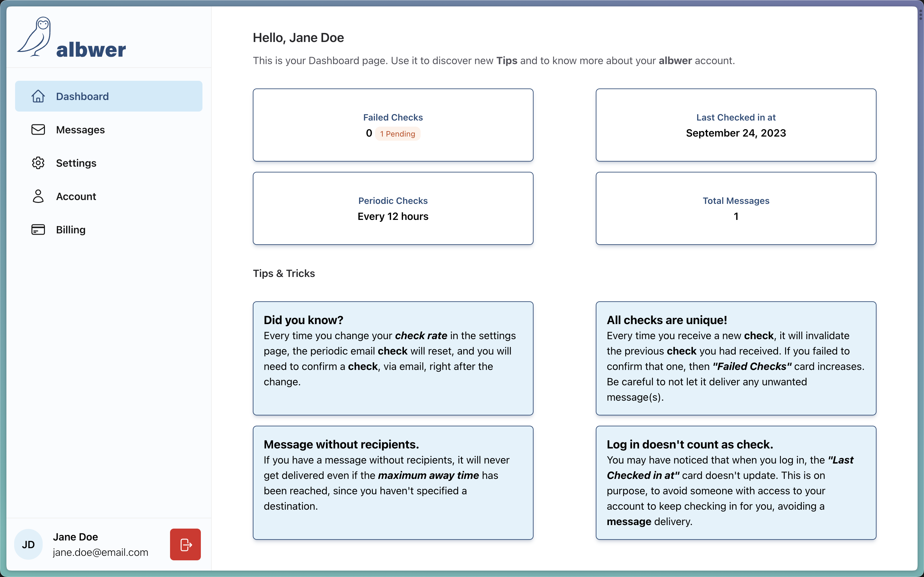
Task: Open the Messages menu item
Action: tap(80, 130)
